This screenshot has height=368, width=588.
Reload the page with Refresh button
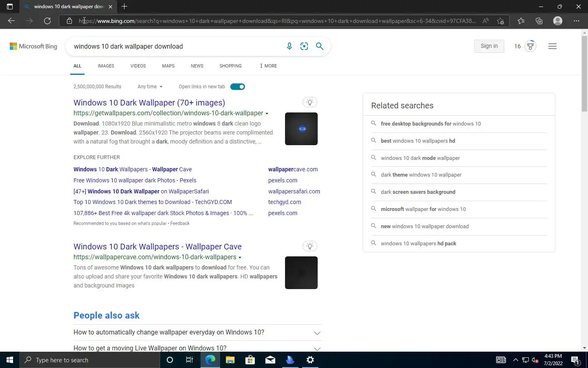point(47,21)
